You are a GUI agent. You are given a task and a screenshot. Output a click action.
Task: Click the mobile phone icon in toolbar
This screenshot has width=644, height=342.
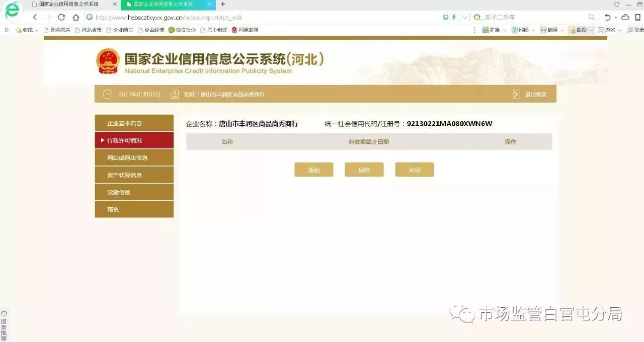(637, 17)
